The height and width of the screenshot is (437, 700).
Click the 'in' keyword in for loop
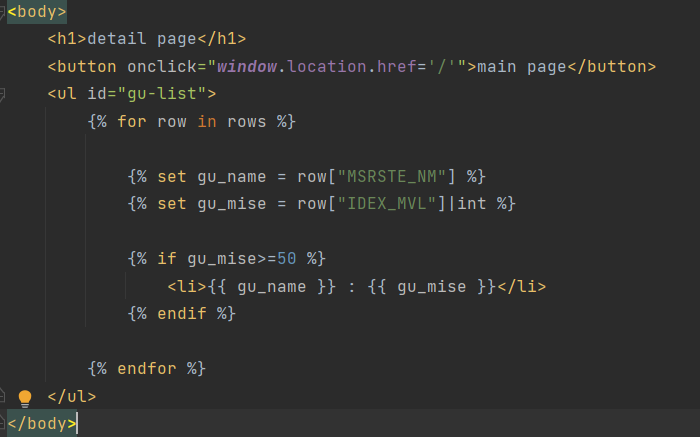pyautogui.click(x=207, y=121)
